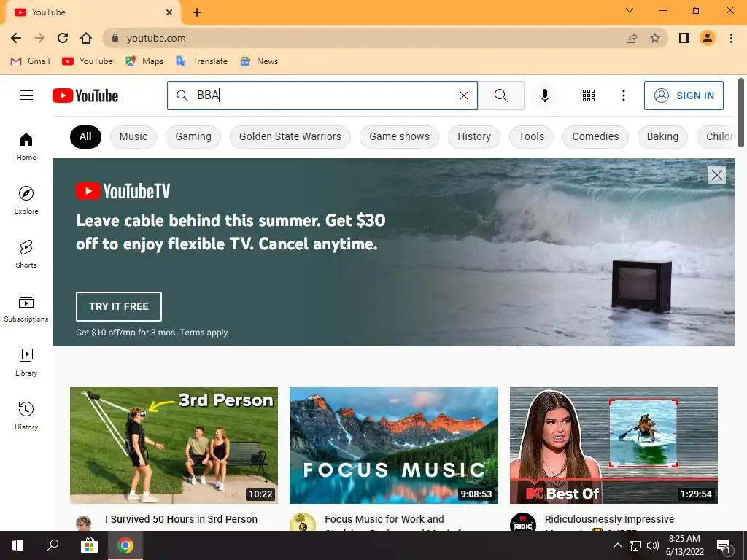
Task: Open Microsoft Store from taskbar
Action: (89, 545)
